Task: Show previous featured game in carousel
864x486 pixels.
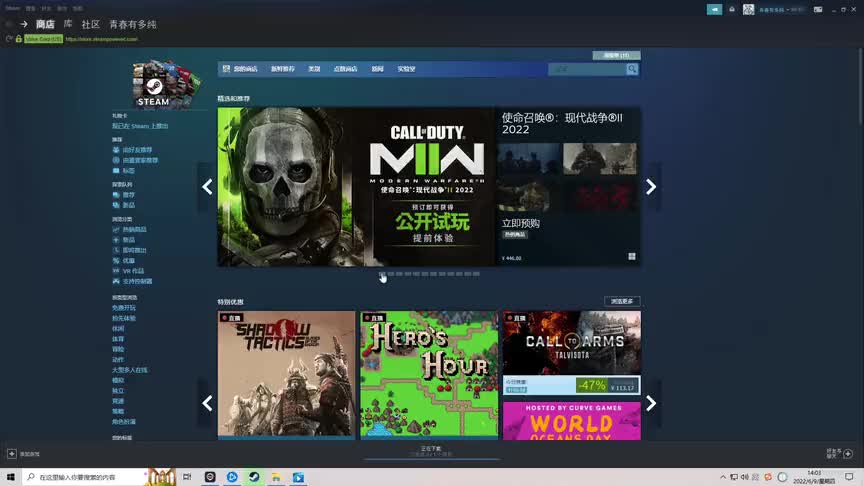Action: (207, 186)
